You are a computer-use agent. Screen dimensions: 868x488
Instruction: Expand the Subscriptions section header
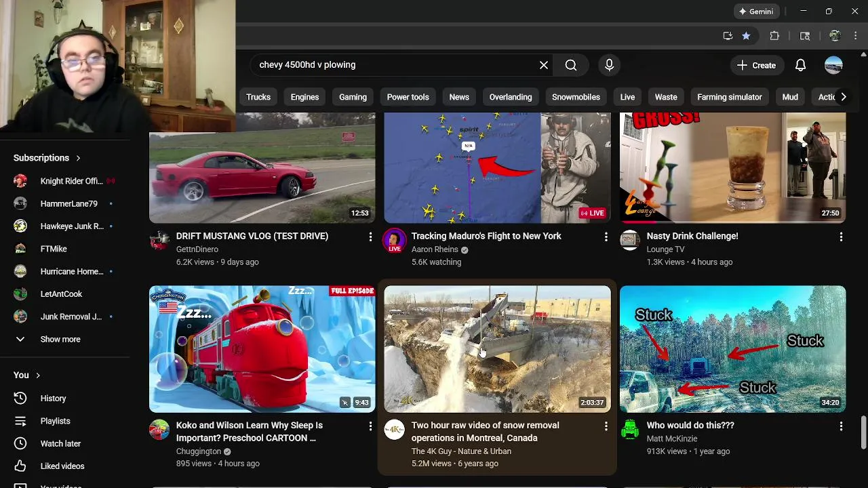[x=47, y=158]
